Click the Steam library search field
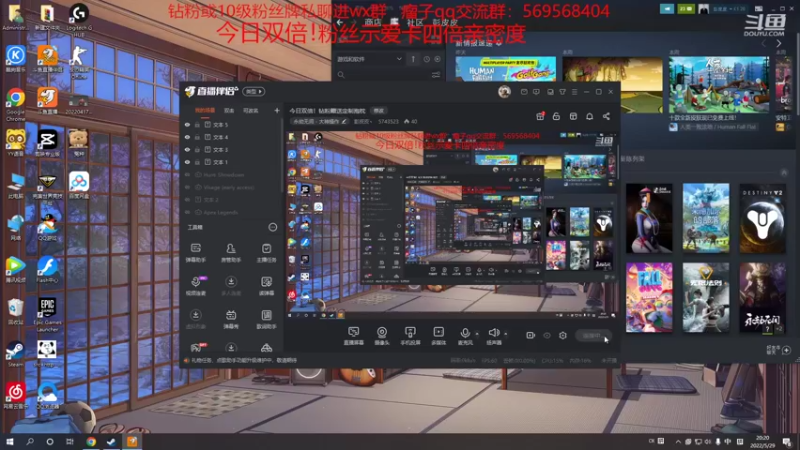The width and height of the screenshot is (800, 450). 384,75
